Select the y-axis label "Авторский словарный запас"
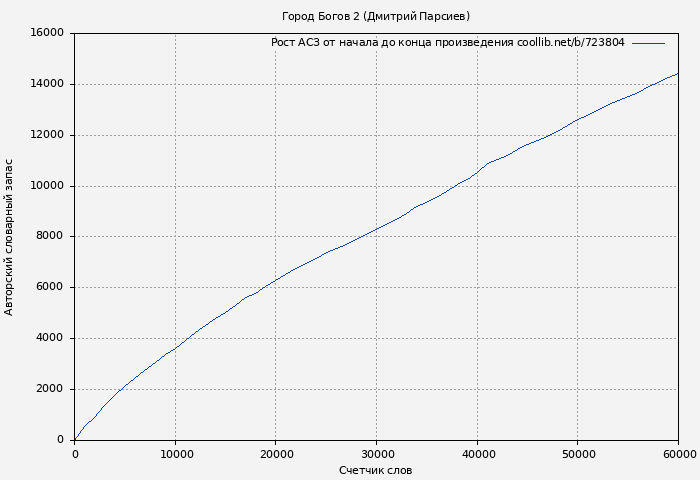The height and width of the screenshot is (480, 700). tap(10, 237)
